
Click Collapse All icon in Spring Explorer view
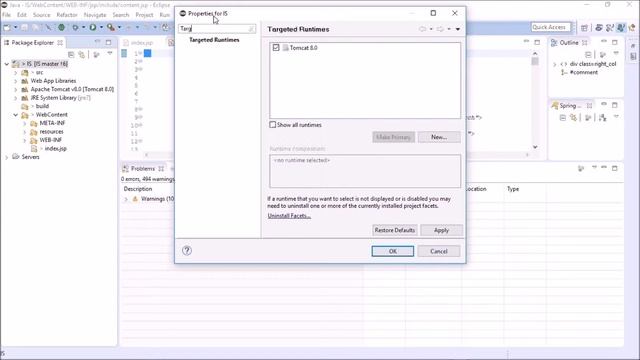click(562, 118)
